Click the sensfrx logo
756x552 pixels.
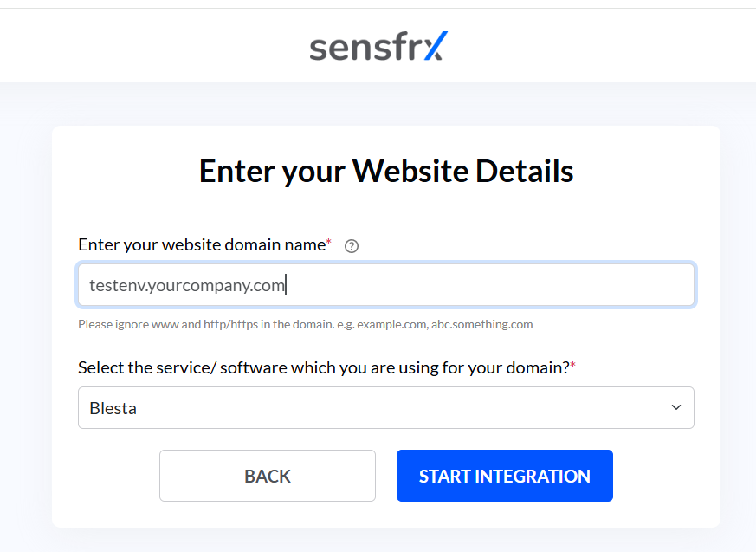coord(378,46)
